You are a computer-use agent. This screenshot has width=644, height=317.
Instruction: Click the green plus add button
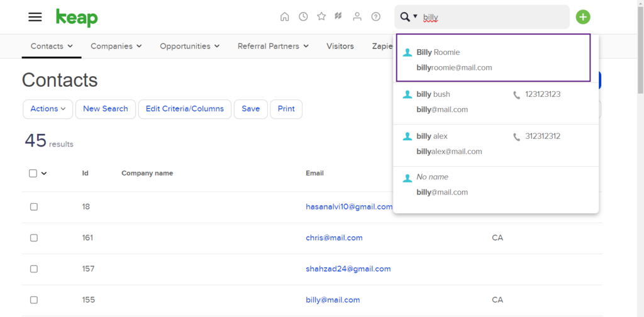583,17
